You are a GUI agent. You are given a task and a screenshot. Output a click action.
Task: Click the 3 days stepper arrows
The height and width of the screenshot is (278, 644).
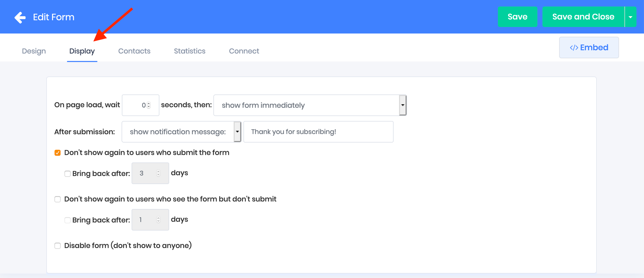158,173
